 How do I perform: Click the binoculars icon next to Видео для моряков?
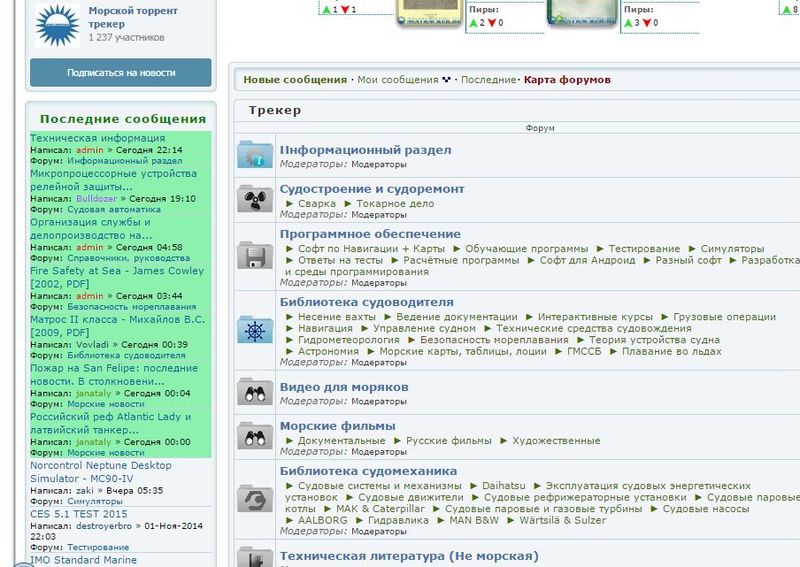(255, 392)
